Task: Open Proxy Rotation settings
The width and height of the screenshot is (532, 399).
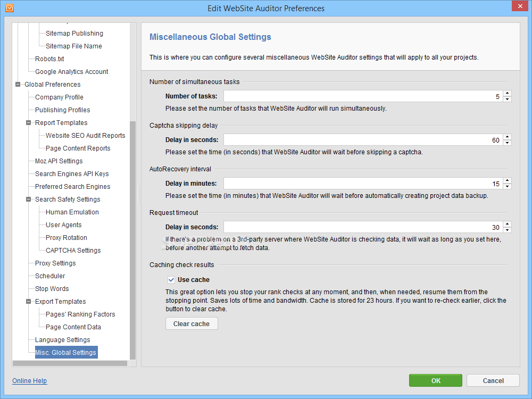Action: (x=66, y=238)
